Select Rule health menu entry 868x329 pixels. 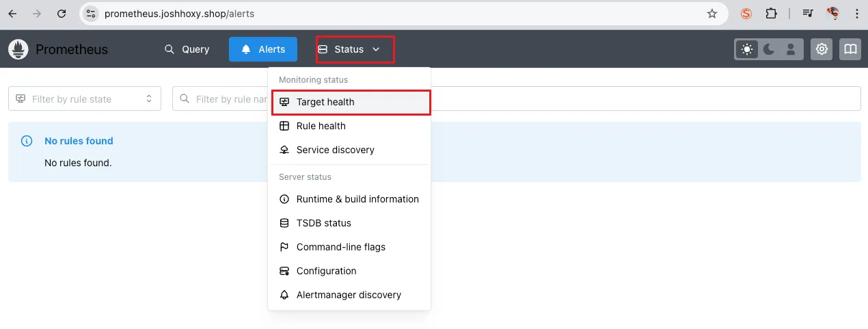[x=349, y=126]
